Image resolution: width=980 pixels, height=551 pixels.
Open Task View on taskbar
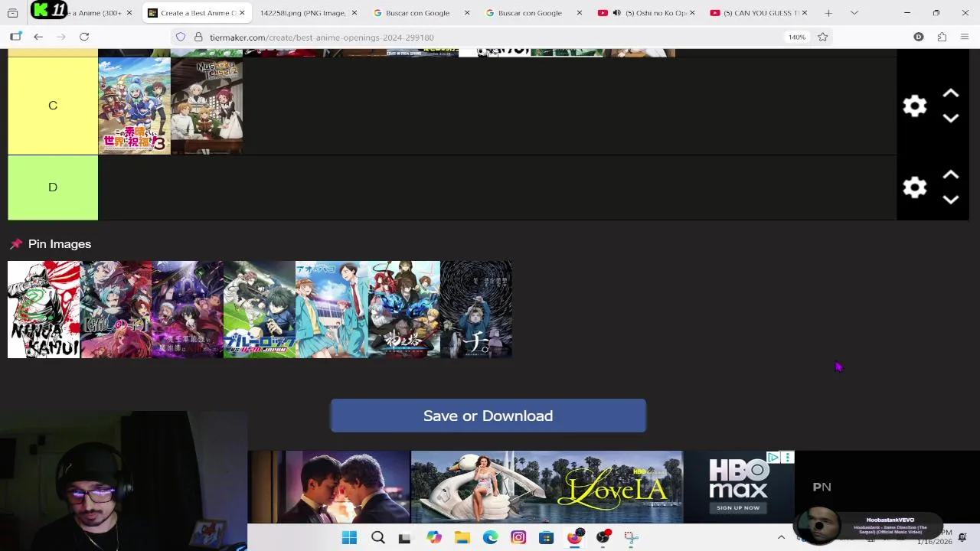(404, 537)
